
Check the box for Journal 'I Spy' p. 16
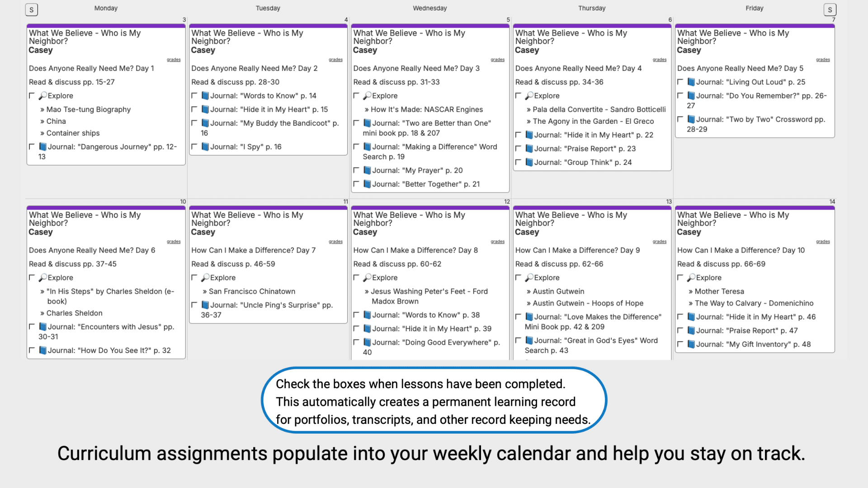195,146
